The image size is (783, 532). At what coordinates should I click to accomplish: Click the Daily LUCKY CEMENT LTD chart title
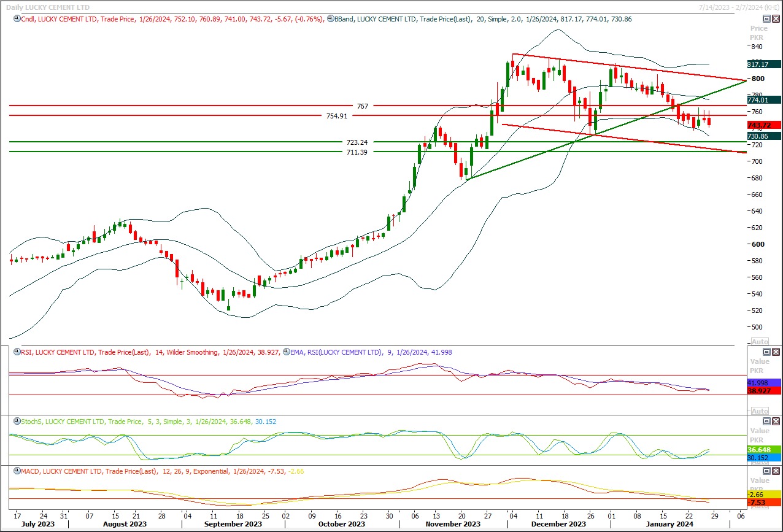(47, 7)
